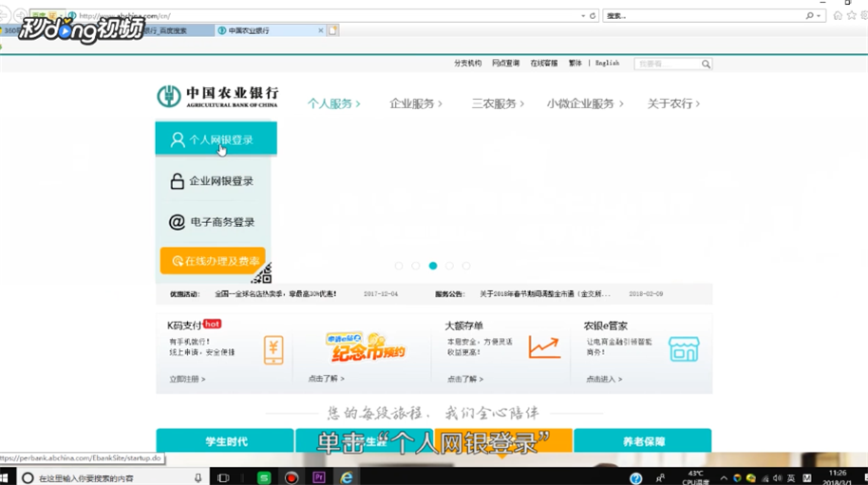
Task: Open the browser search provider dropdown arrow
Action: [x=819, y=16]
